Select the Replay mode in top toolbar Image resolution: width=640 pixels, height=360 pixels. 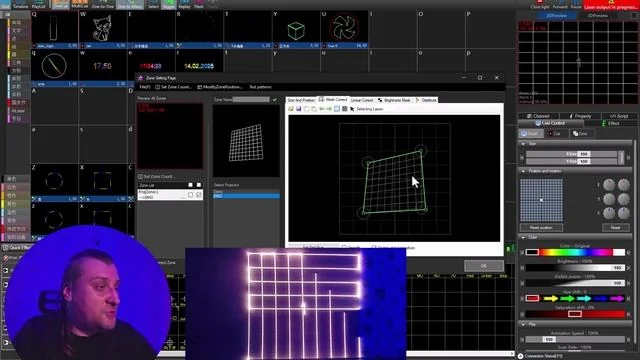[x=184, y=4]
